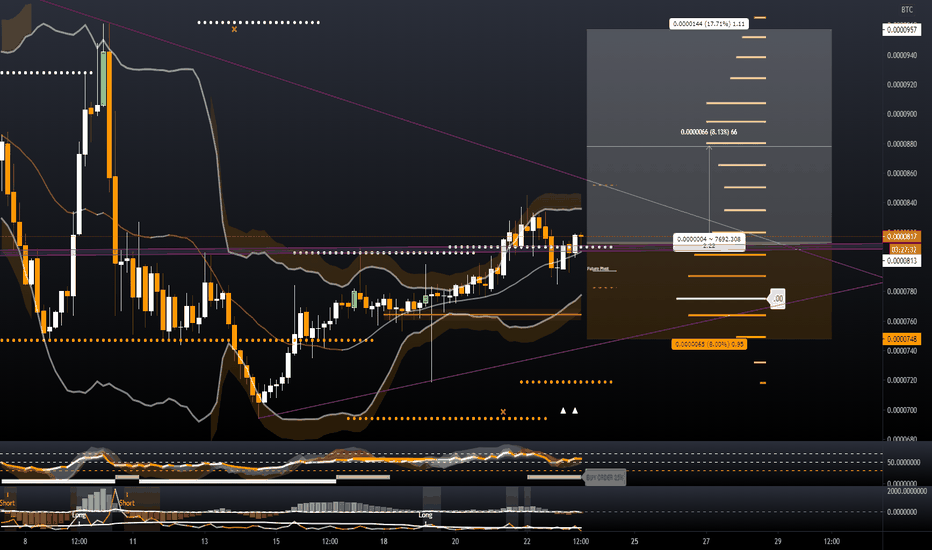Click the 0.0000920 tick on price axis
Viewport: 932px width, 550px height.
902,84
